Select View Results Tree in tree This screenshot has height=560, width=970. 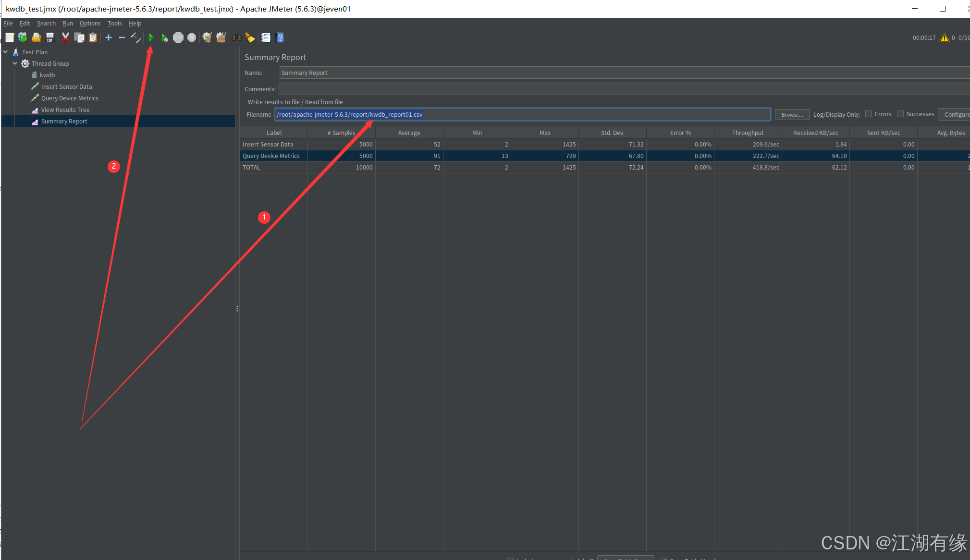65,110
